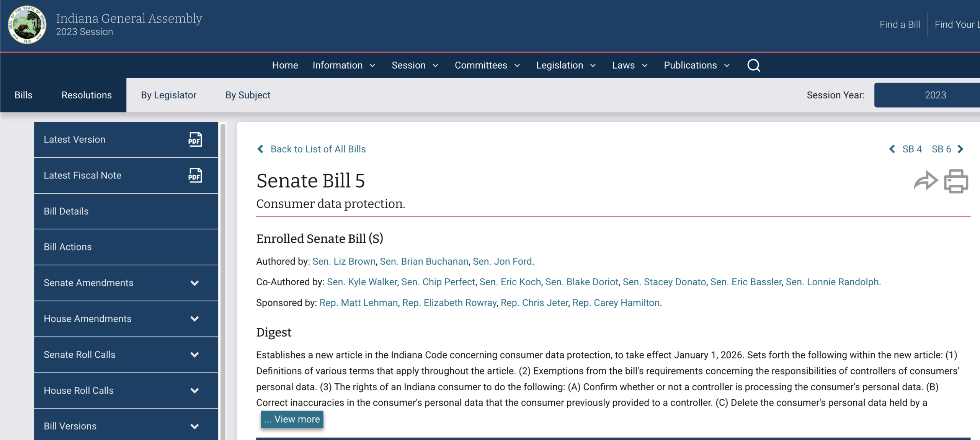Click the View more button in the Digest
This screenshot has width=980, height=440.
[x=292, y=419]
